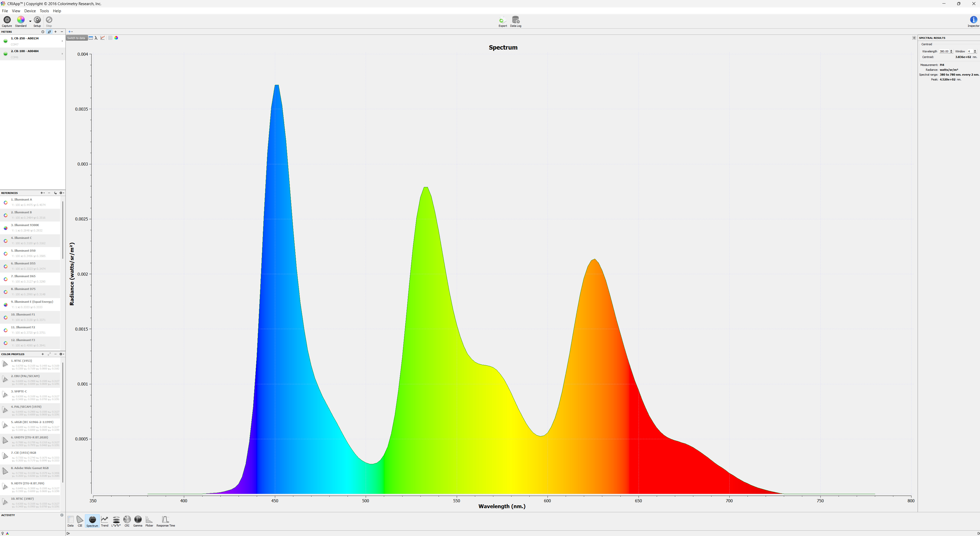The height and width of the screenshot is (536, 980).
Task: Click the Switch to data button
Action: [x=76, y=38]
